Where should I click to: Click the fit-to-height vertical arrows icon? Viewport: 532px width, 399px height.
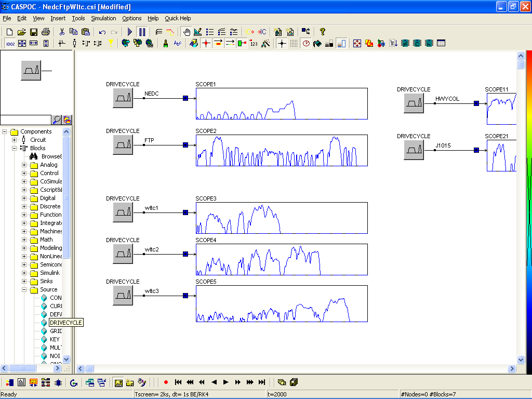[46, 44]
